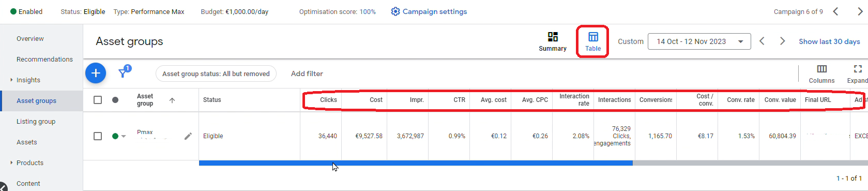Viewport: 868px width, 191px height.
Task: Select Asset groups in the sidebar
Action: click(x=36, y=100)
